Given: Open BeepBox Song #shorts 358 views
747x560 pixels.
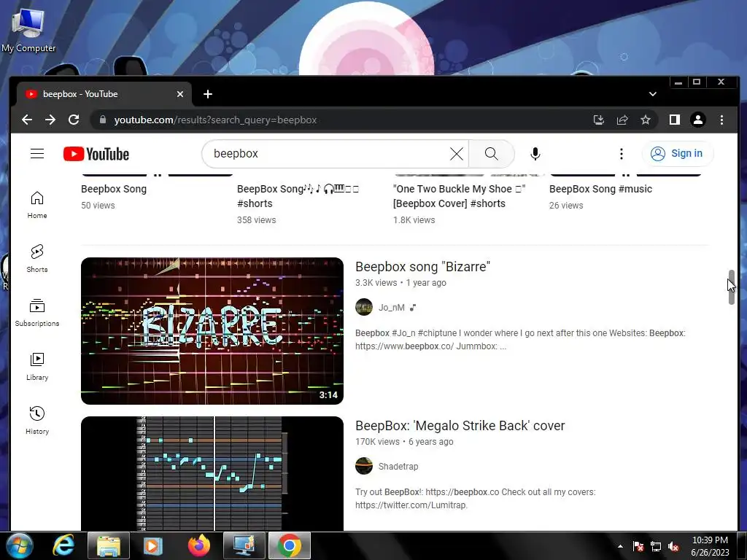Looking at the screenshot, I should [298, 196].
